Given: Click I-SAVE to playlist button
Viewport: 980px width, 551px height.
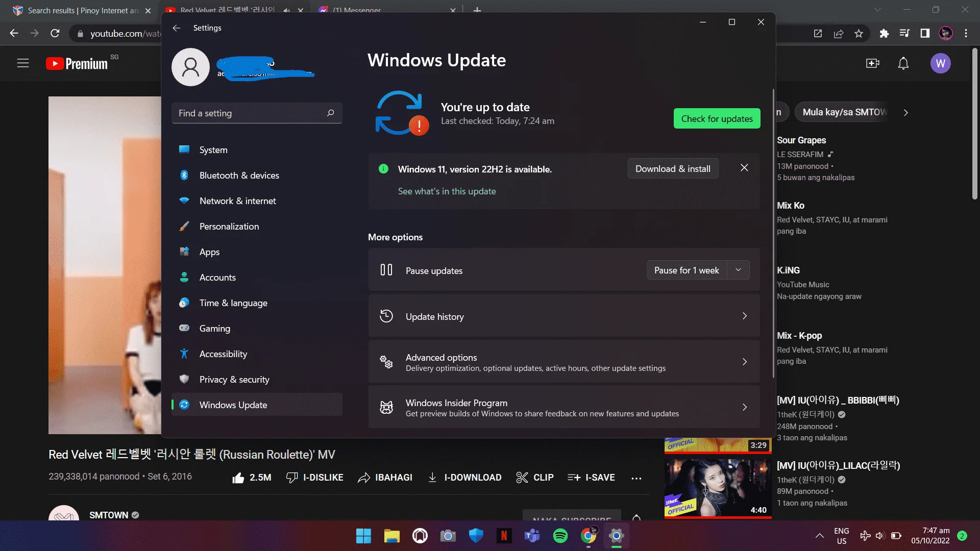Looking at the screenshot, I should tap(591, 478).
